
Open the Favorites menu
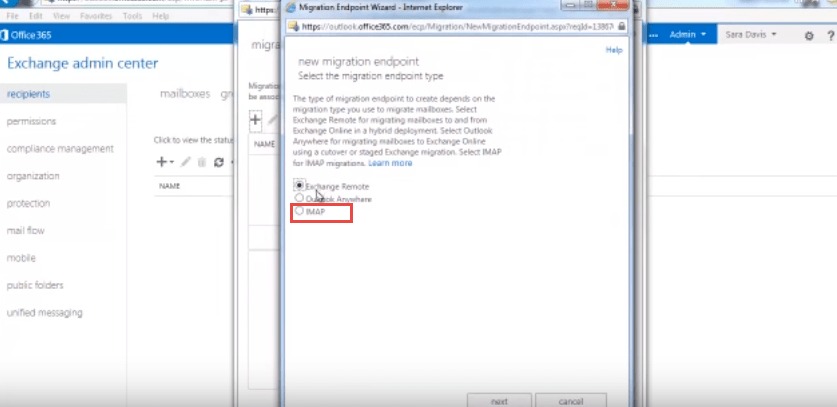(x=96, y=16)
